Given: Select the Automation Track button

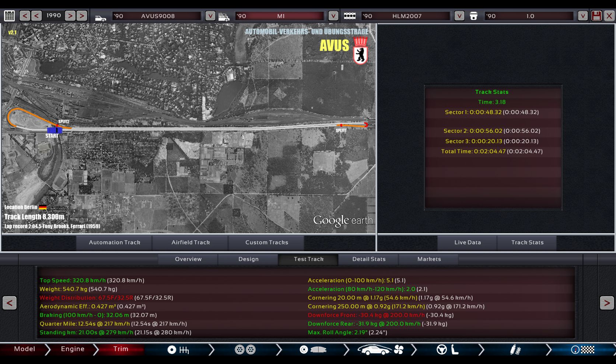Looking at the screenshot, I should (x=114, y=243).
